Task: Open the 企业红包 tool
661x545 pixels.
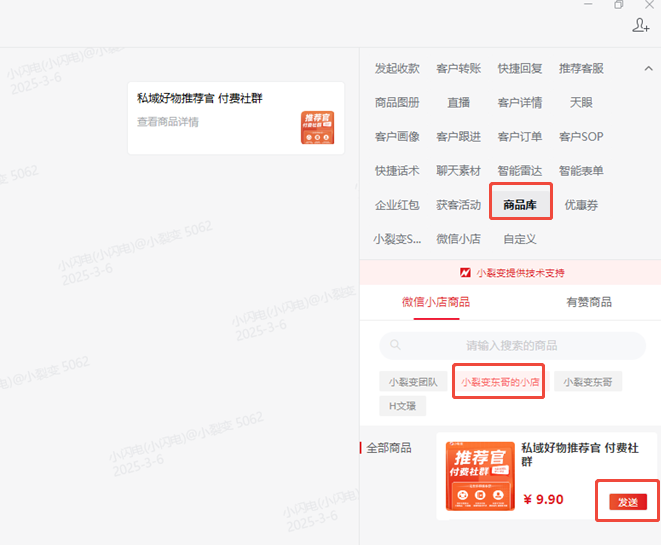Action: [397, 205]
